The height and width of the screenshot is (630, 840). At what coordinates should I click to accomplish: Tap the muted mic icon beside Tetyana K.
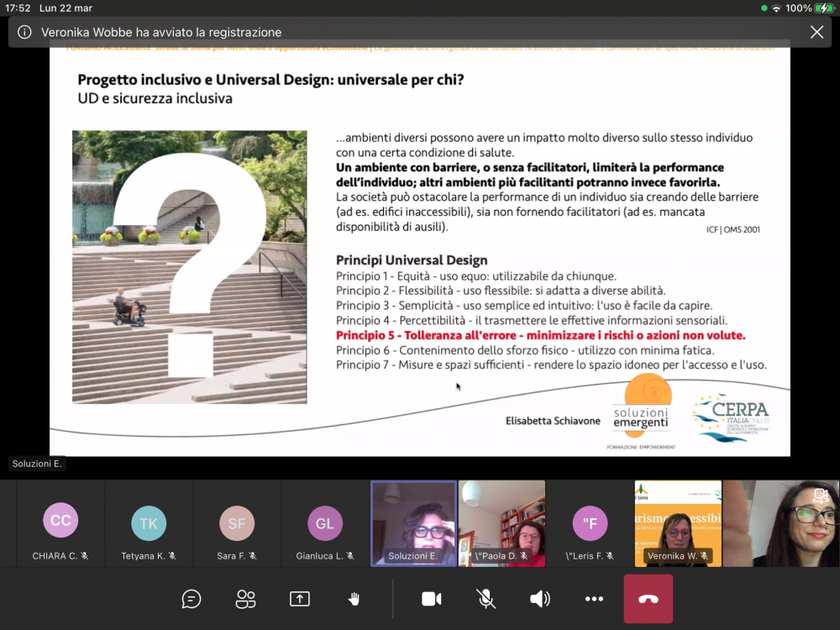pos(172,556)
